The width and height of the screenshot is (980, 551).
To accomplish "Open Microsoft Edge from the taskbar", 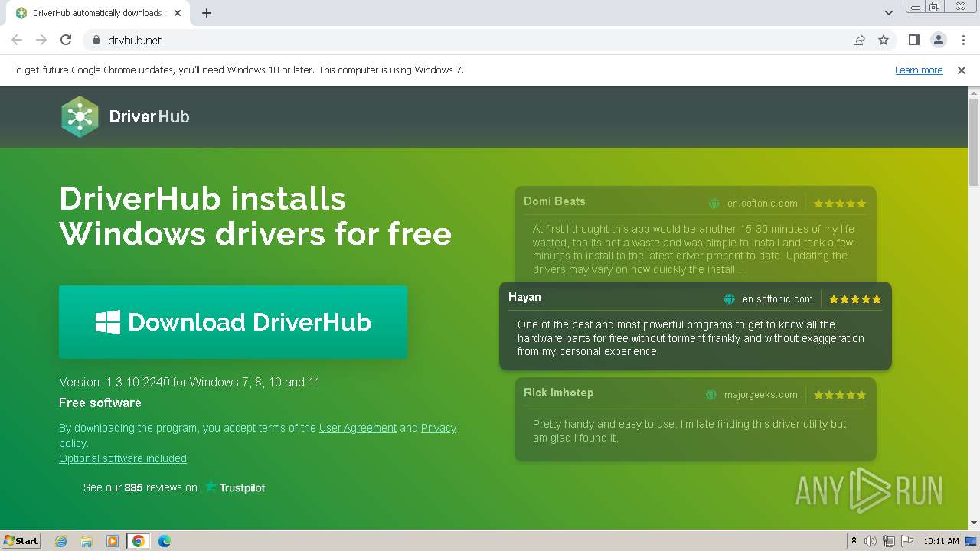I will 165,541.
